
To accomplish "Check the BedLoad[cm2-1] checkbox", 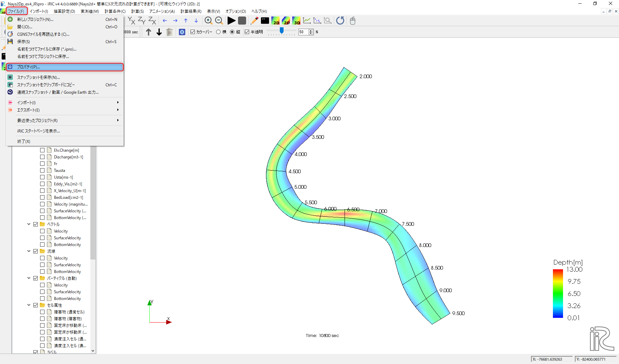I will tap(42, 198).
